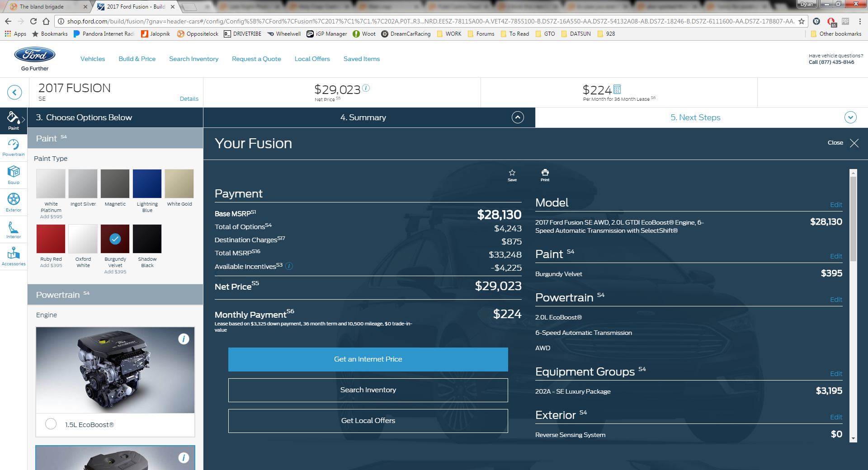868x470 pixels.
Task: Choose the Shadow Black paint swatch
Action: click(x=147, y=239)
